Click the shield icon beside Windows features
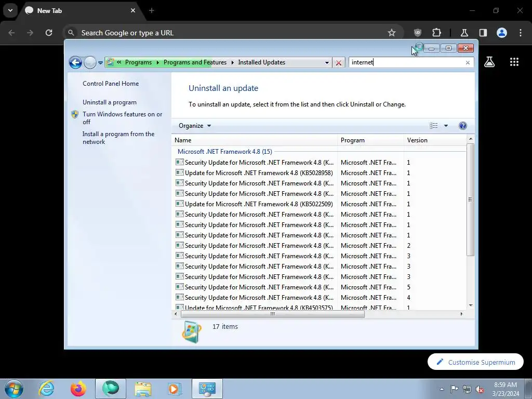This screenshot has height=399, width=532. (75, 114)
